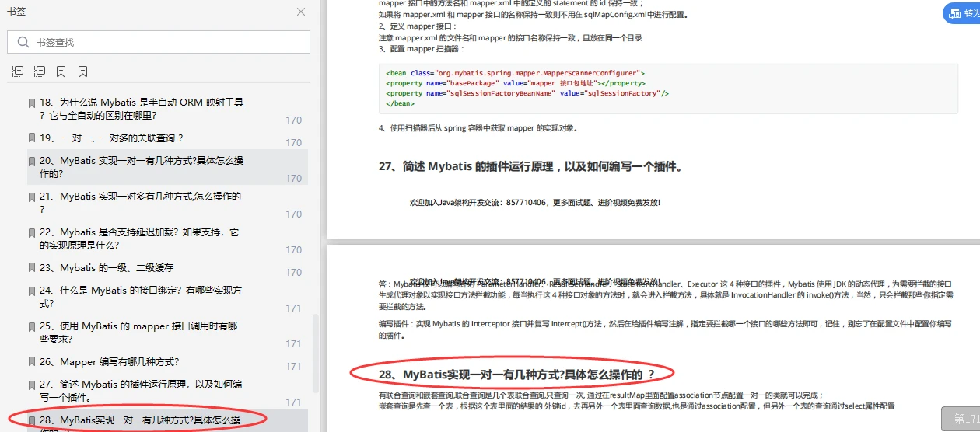This screenshot has width=980, height=432.
Task: Click the bookmark panel vertical scrollbar thumb
Action: click(315, 354)
